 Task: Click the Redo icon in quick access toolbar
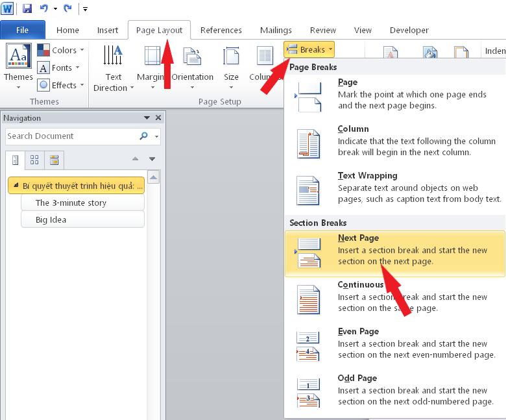pos(67,9)
